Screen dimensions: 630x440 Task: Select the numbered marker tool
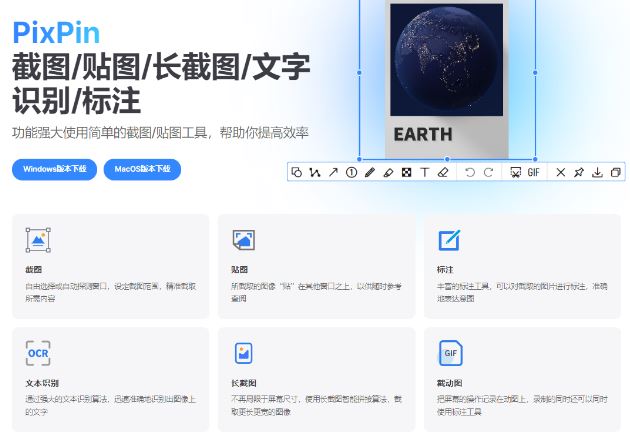[352, 172]
